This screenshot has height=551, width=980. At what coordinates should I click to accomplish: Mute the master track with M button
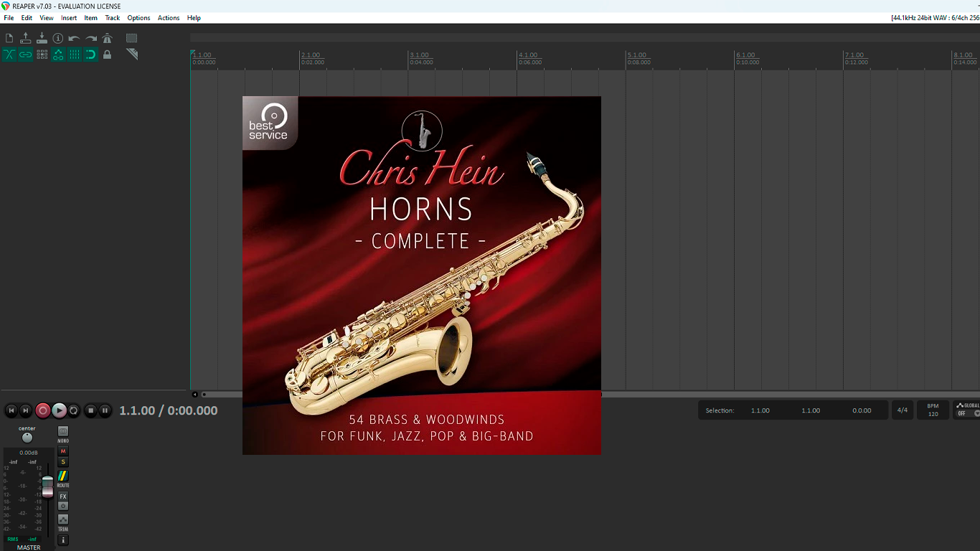(63, 451)
